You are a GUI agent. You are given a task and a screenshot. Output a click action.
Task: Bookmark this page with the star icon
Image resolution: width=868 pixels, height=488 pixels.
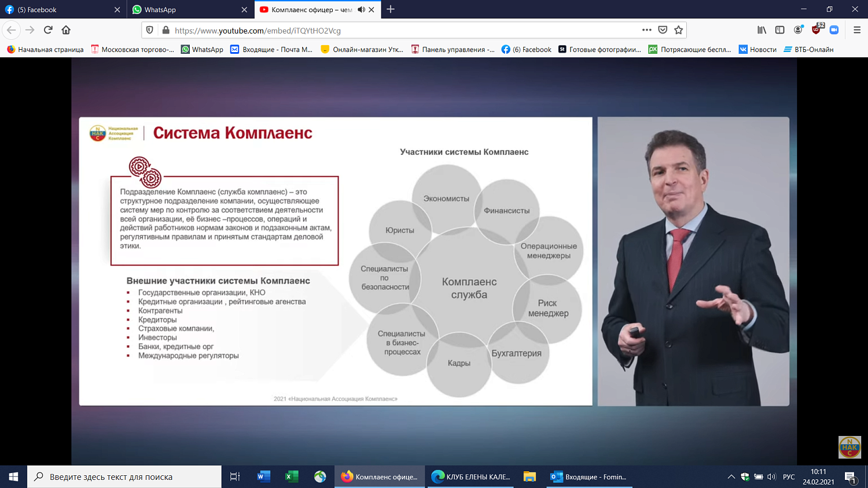pyautogui.click(x=678, y=30)
